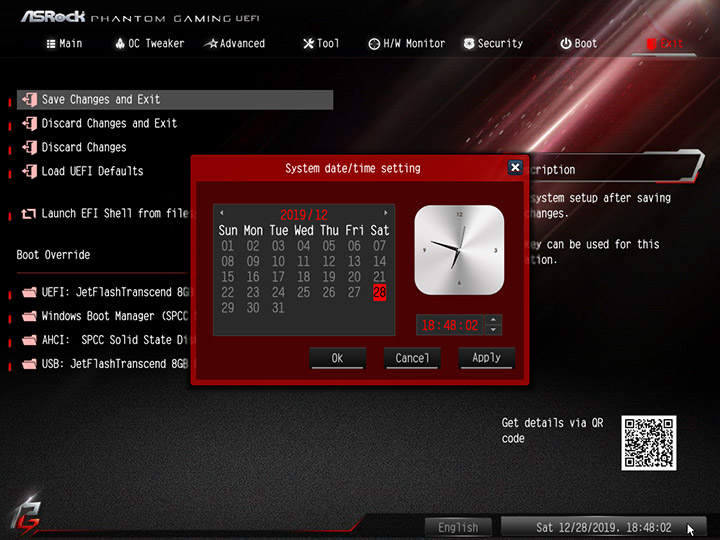
Task: Click the Security shield icon
Action: pyautogui.click(x=469, y=44)
